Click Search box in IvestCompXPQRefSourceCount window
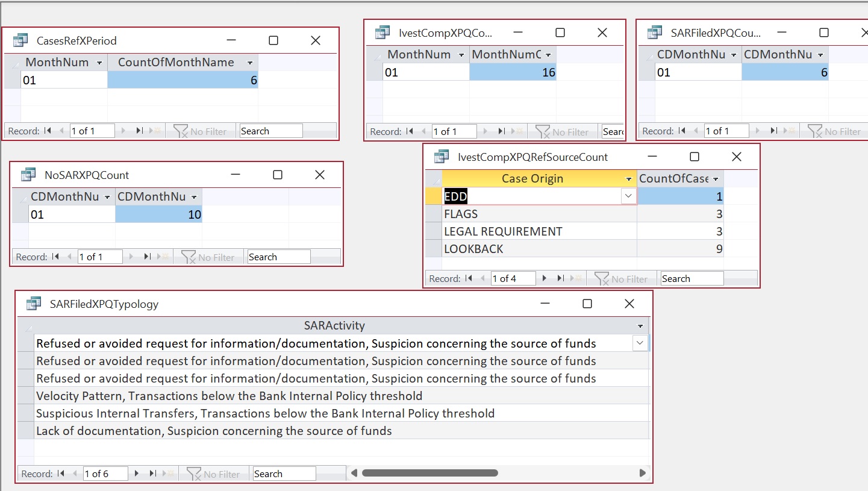Image resolution: width=868 pixels, height=491 pixels. [x=692, y=278]
